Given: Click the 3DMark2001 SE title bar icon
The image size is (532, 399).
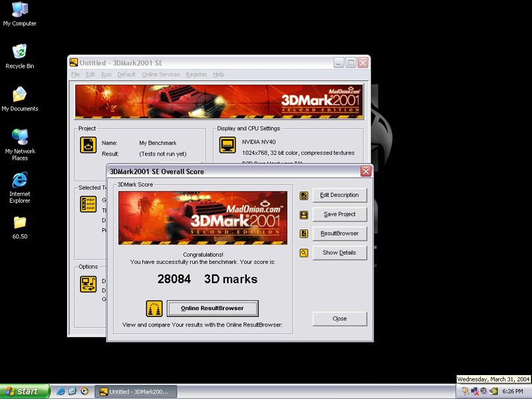Looking at the screenshot, I should pos(74,63).
